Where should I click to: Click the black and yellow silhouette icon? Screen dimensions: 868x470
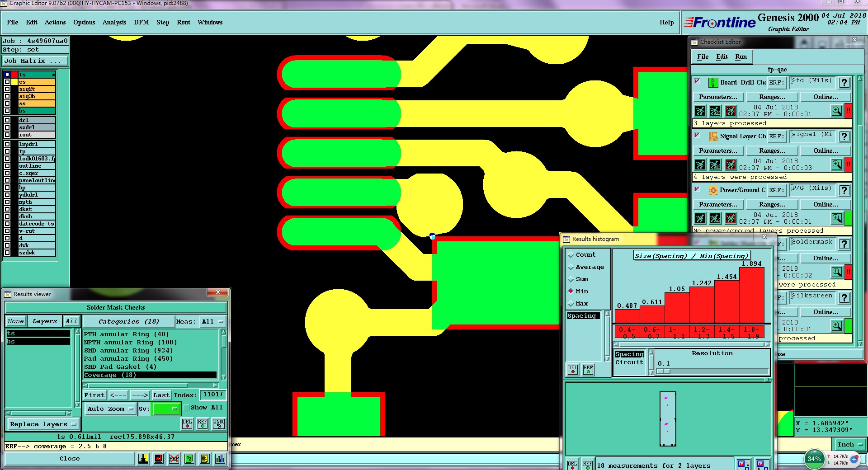(143, 459)
